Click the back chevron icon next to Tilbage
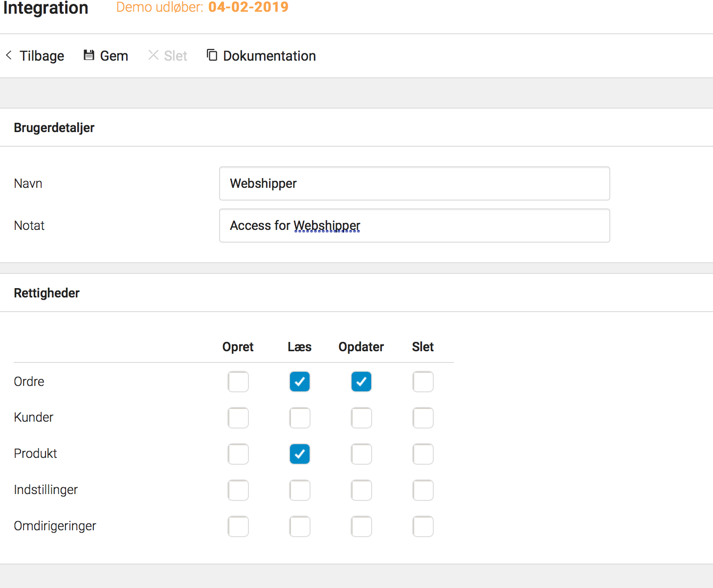The height and width of the screenshot is (588, 713). [9, 55]
